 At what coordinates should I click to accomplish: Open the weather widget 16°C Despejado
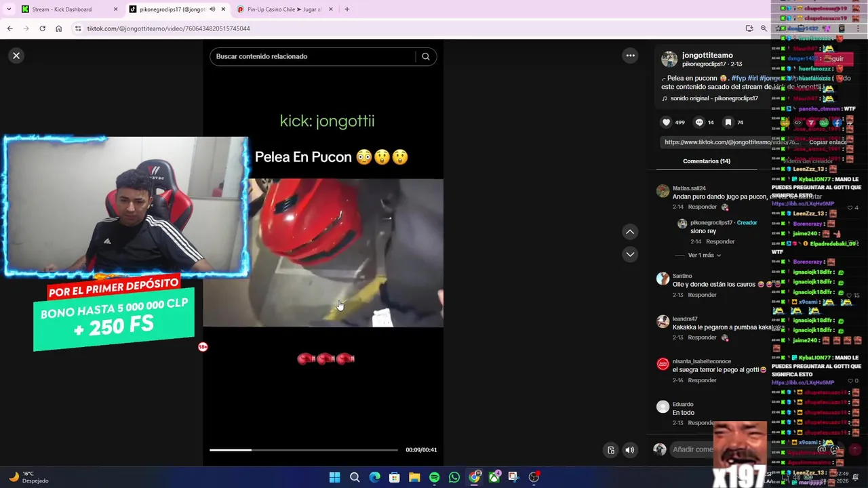[x=29, y=477]
